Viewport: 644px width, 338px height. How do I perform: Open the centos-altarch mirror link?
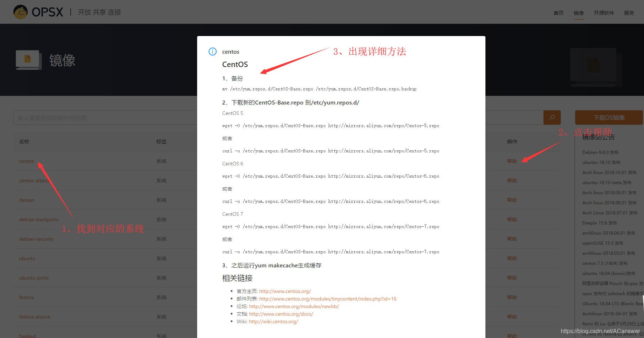[x=34, y=181]
